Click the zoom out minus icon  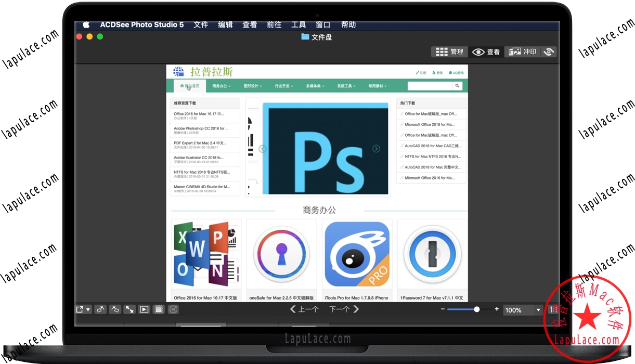point(443,309)
